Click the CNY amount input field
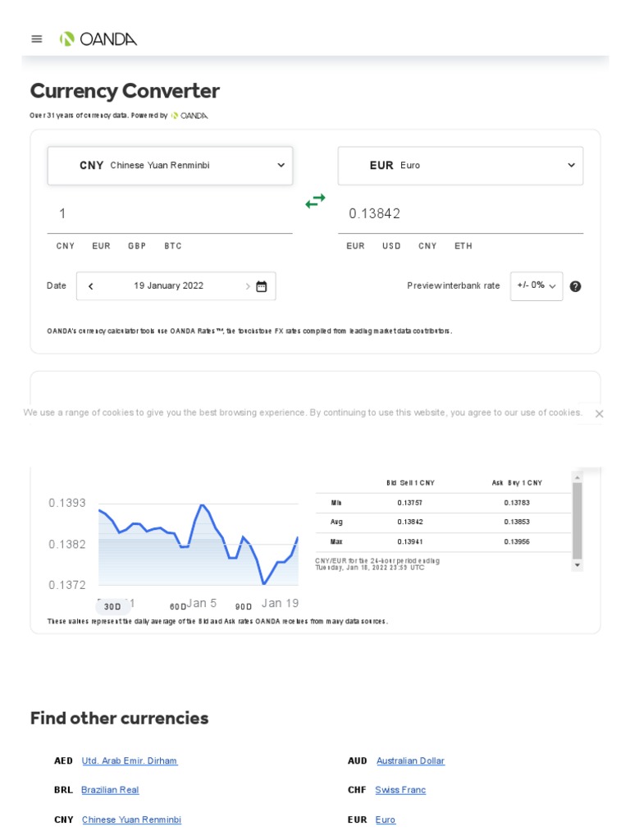Screen dimensions: 630x840 tap(170, 214)
